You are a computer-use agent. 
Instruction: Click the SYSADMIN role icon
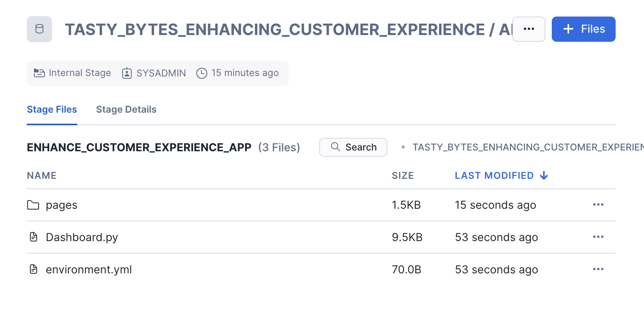[x=127, y=73]
